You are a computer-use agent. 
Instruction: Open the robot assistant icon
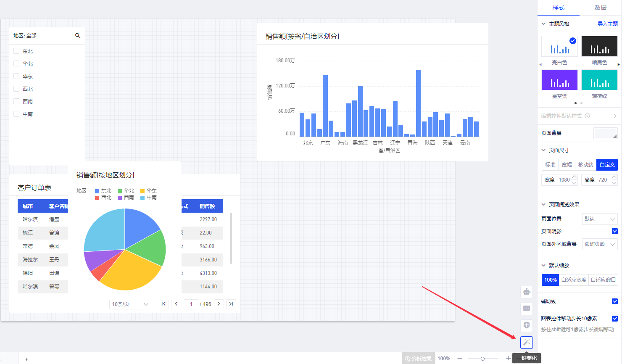click(x=527, y=292)
